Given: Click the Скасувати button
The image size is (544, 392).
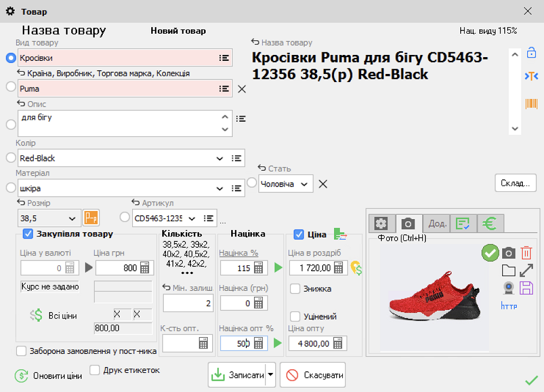Looking at the screenshot, I should 312,375.
